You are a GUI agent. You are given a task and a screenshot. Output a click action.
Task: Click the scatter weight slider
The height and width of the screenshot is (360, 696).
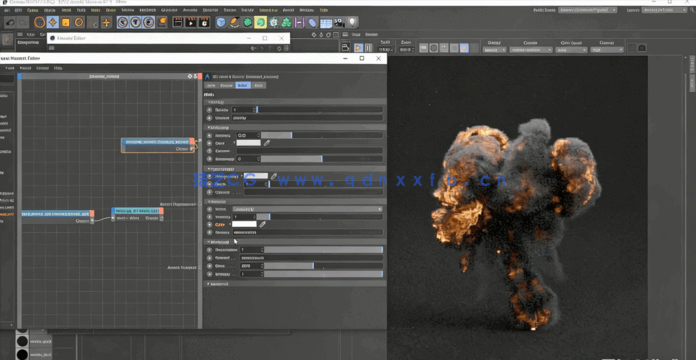pyautogui.click(x=322, y=135)
